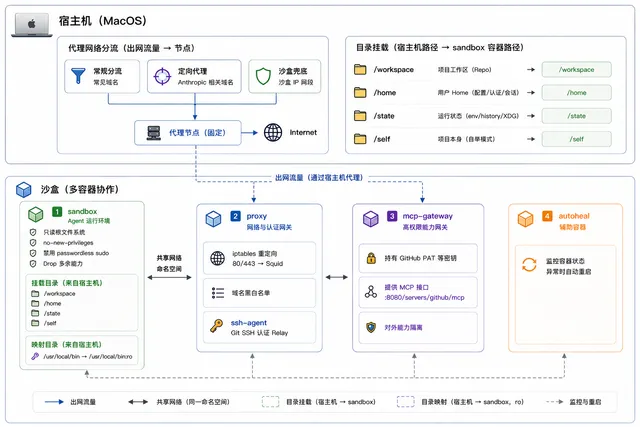Click small folder icon for sandbox /state mount
The height and width of the screenshot is (427, 640).
click(x=35, y=313)
